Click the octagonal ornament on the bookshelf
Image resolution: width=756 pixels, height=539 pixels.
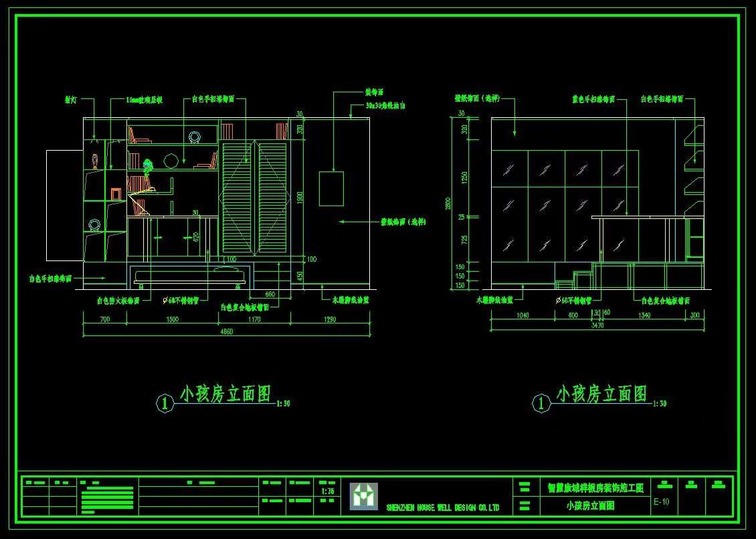pos(171,161)
